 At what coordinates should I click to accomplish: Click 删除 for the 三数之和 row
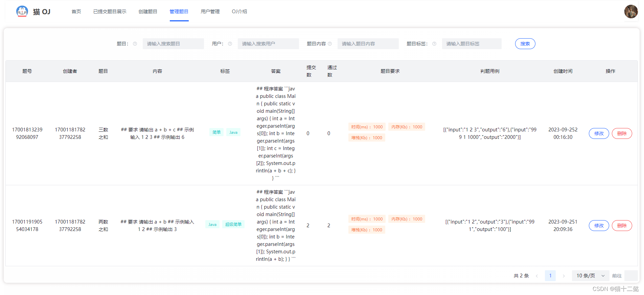pos(622,133)
